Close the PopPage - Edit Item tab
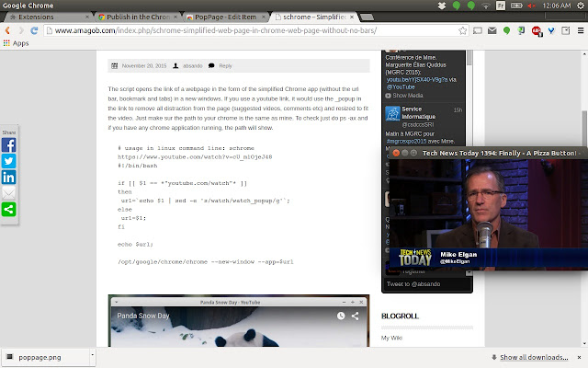 (x=264, y=17)
